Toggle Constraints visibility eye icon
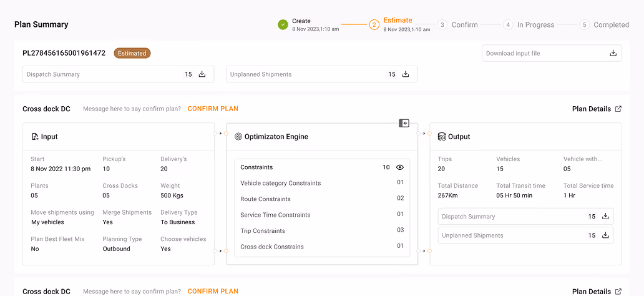644x296 pixels. 400,167
